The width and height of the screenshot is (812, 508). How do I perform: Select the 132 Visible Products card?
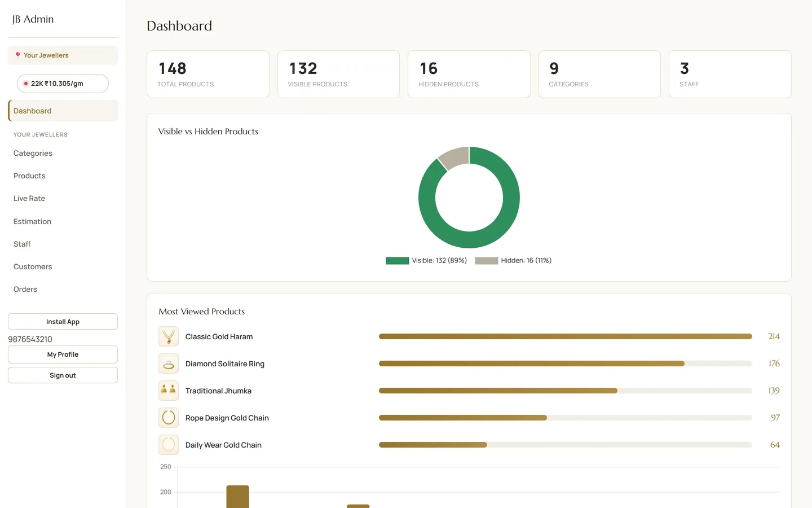point(338,74)
